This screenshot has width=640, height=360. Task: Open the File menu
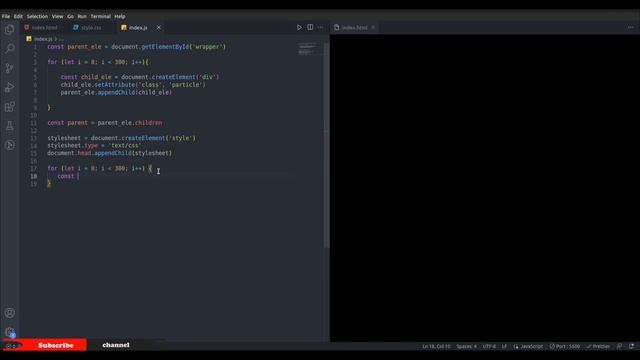6,16
